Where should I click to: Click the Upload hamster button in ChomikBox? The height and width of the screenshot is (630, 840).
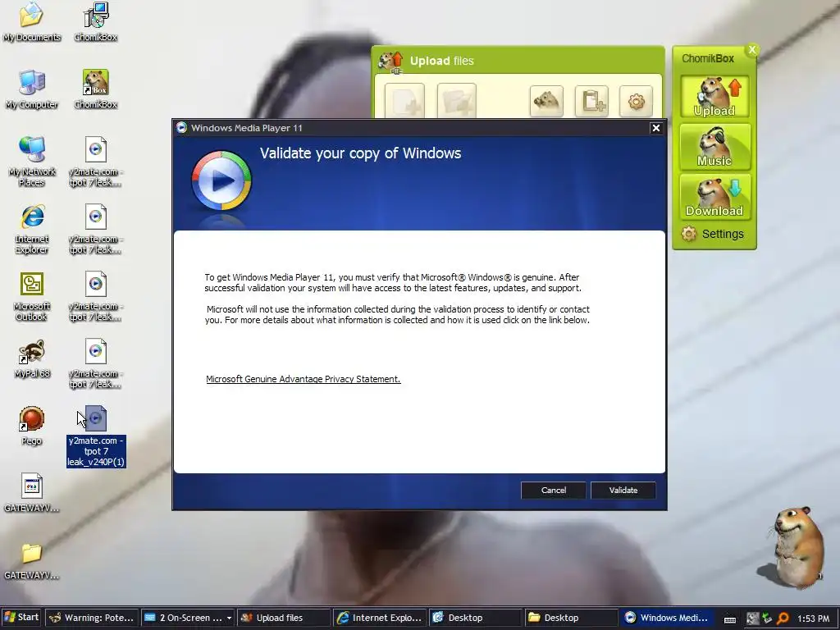(714, 97)
